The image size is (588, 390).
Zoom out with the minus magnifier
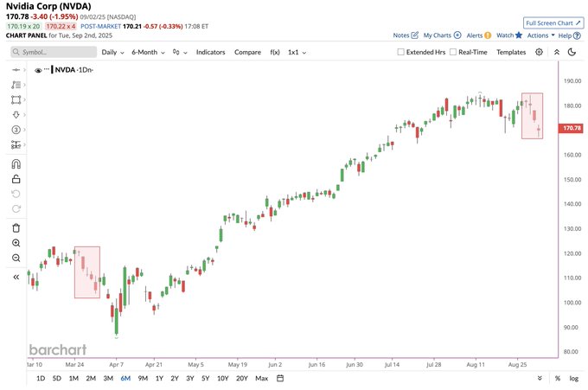click(x=16, y=258)
